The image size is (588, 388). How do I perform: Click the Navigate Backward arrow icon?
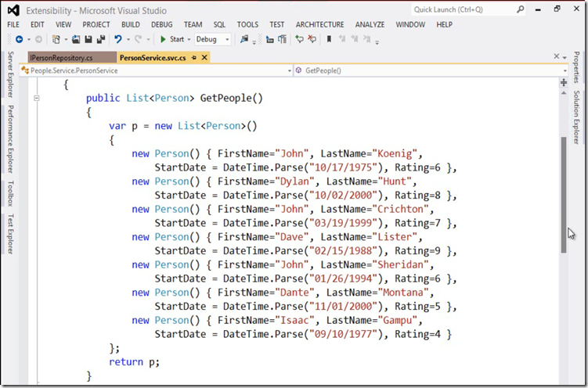click(x=19, y=39)
